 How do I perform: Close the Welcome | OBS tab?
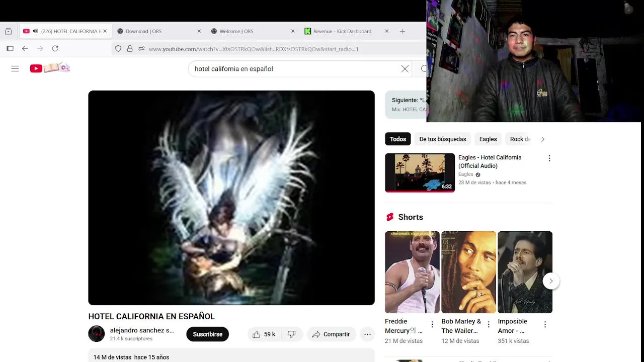(x=293, y=31)
